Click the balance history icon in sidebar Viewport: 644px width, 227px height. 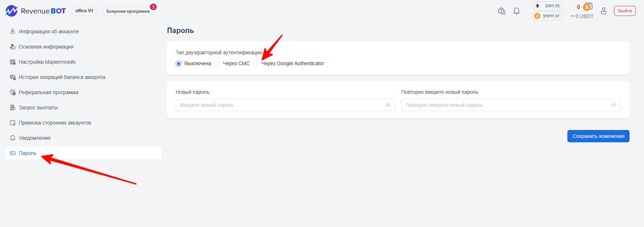13,77
